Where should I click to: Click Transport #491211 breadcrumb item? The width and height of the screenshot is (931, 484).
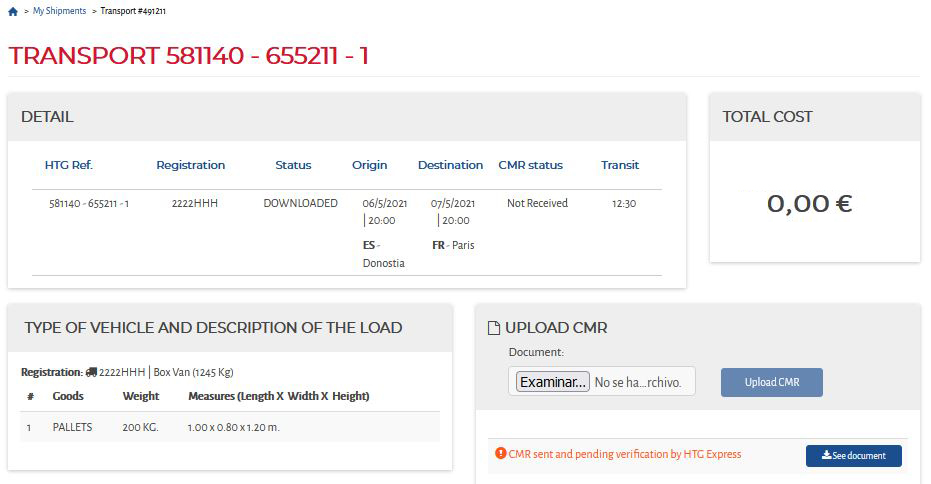(133, 11)
